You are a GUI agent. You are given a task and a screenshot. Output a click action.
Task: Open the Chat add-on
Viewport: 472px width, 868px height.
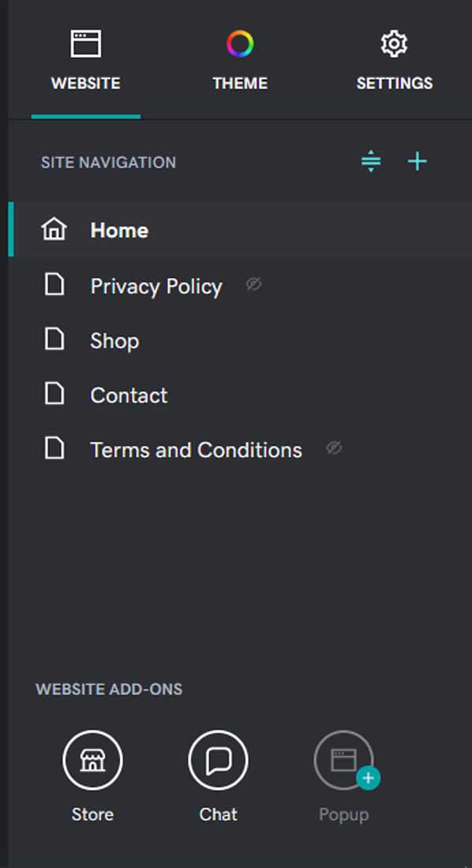218,759
